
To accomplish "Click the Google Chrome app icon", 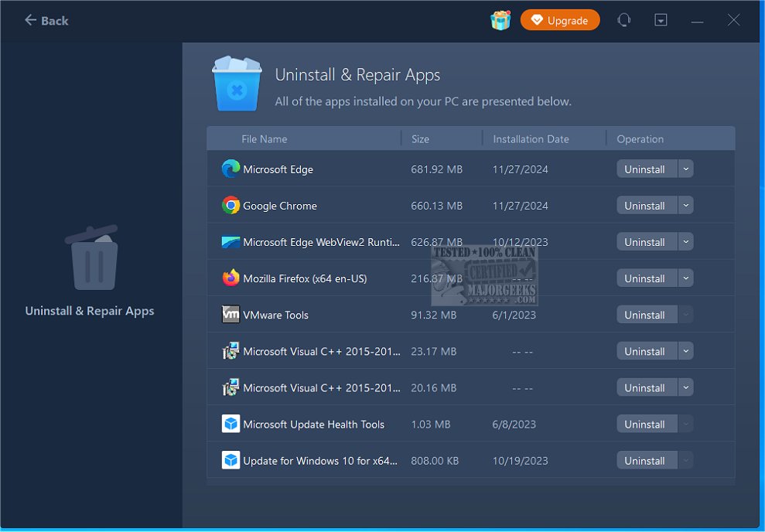I will coord(231,205).
